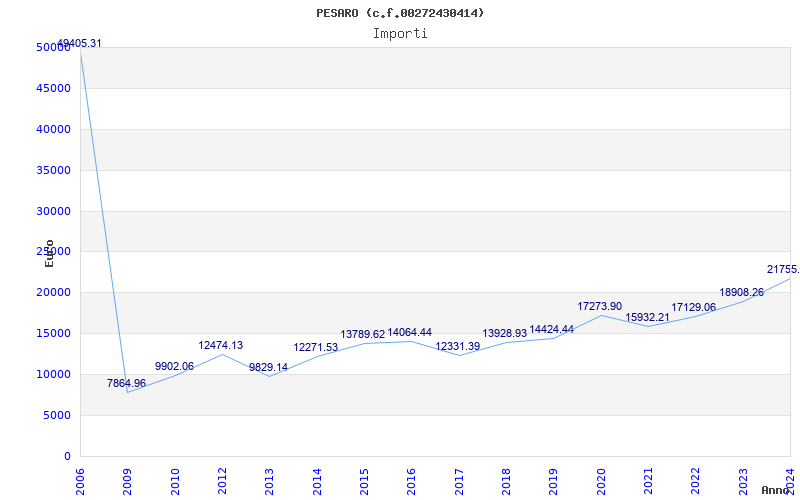Image resolution: width=800 pixels, height=500 pixels.
Task: Click the x-axis year 2013
Action: 269,482
